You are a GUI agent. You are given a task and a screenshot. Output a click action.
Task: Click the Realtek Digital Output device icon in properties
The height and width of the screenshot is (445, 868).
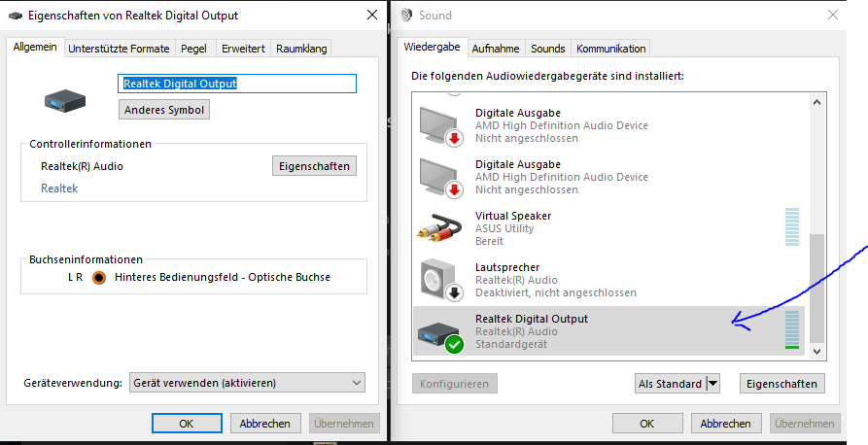[65, 101]
